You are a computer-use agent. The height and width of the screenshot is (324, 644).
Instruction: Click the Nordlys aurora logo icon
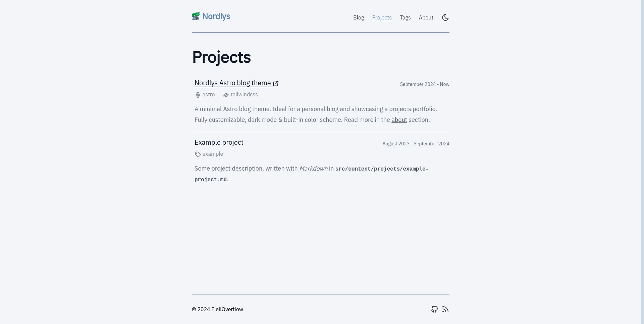(x=196, y=16)
